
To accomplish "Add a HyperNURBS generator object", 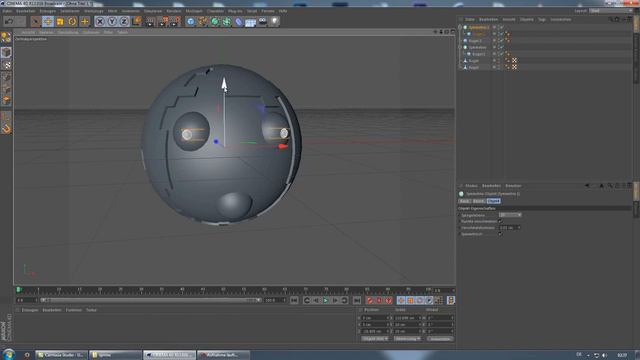I will (215, 21).
